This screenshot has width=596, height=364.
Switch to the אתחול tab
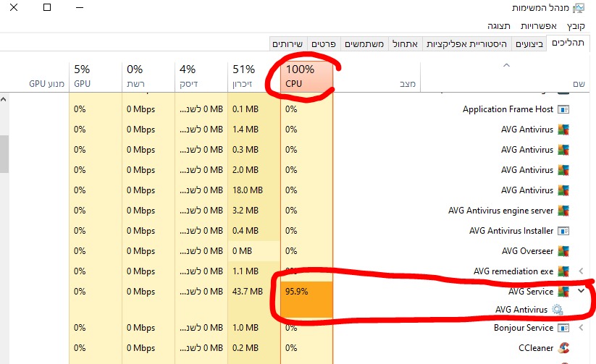[405, 44]
